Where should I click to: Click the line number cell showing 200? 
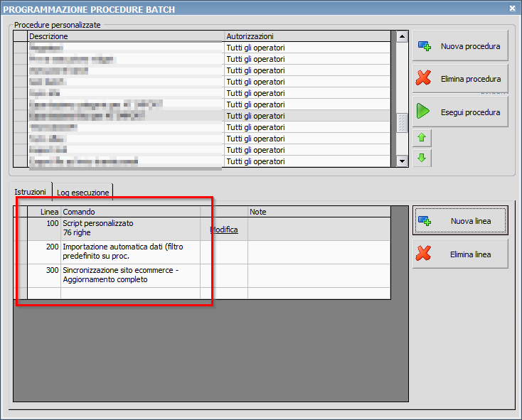pyautogui.click(x=44, y=252)
